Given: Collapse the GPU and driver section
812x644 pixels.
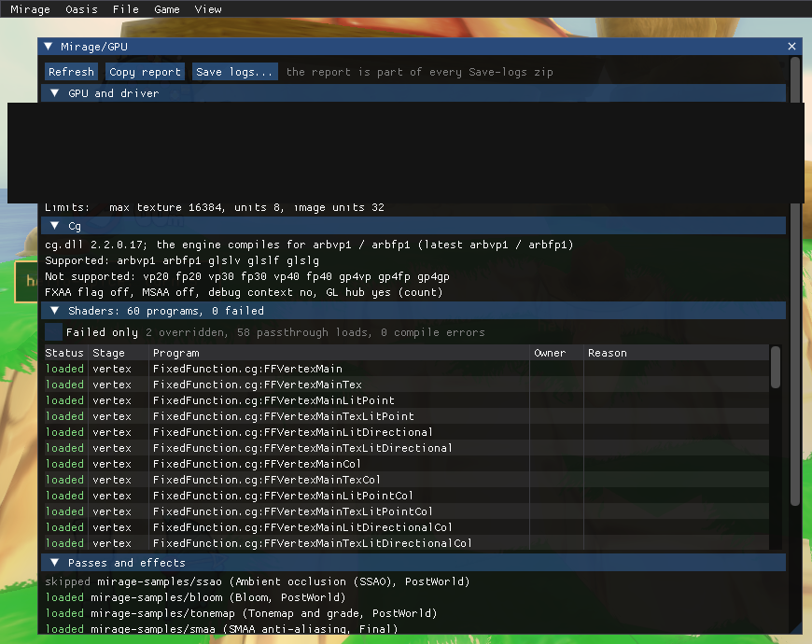Looking at the screenshot, I should pos(413,93).
